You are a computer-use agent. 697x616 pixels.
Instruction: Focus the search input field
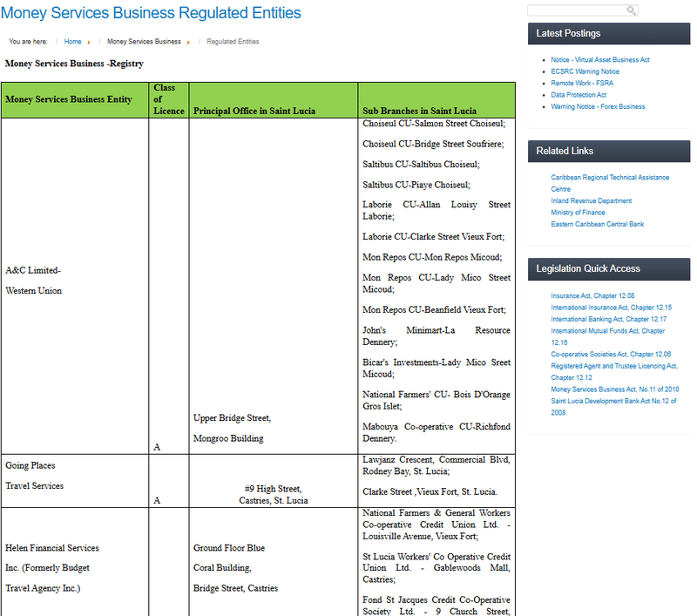pyautogui.click(x=582, y=10)
